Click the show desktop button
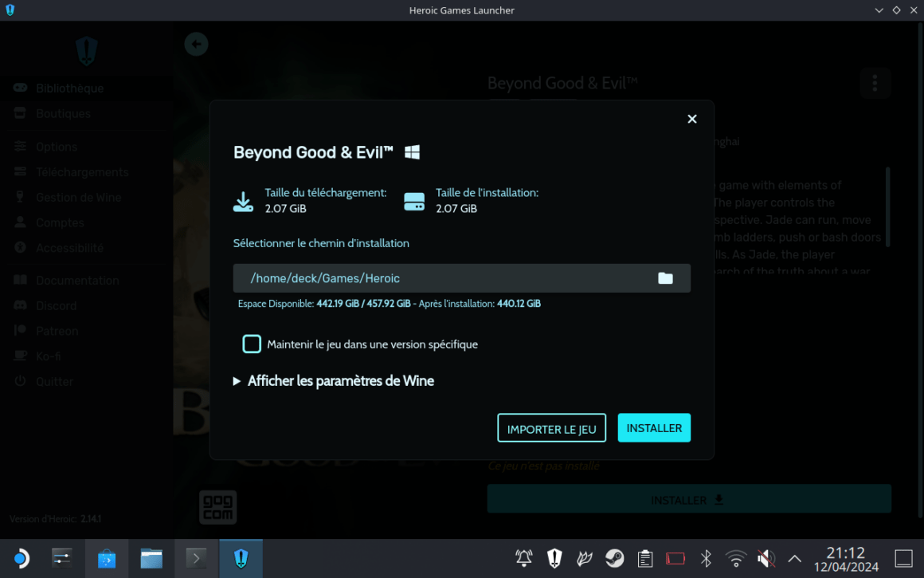This screenshot has height=578, width=924. click(903, 558)
